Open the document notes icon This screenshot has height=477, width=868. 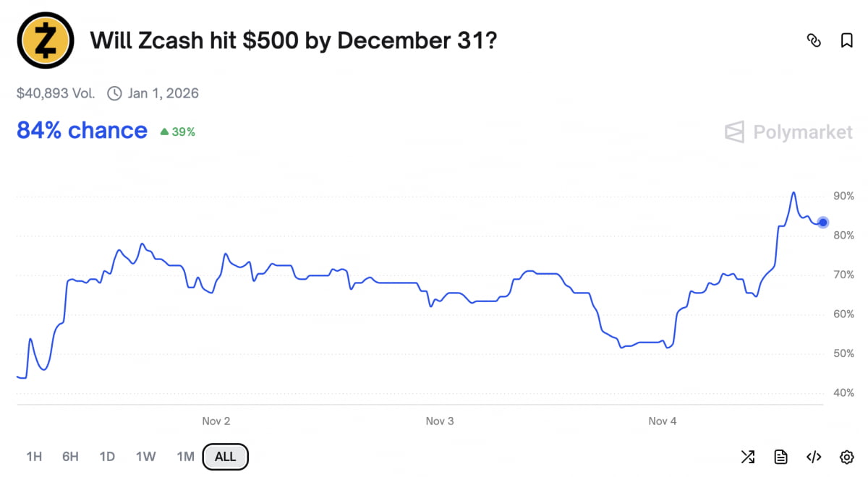pos(780,457)
